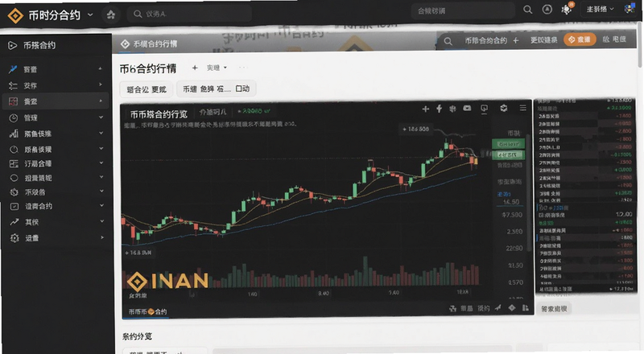Screen dimensions: 644x354
Task: Toggle the lower green button beside the chart
Action: pyautogui.click(x=509, y=154)
